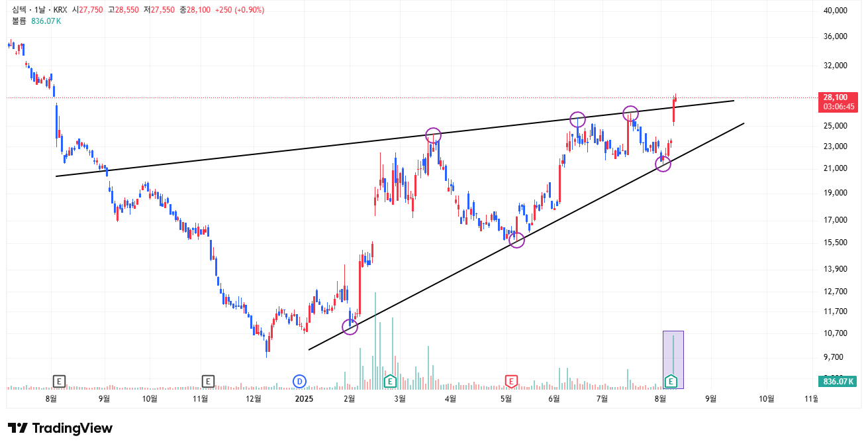
Task: Click the blue D dividend marker near 2025
Action: pos(299,381)
